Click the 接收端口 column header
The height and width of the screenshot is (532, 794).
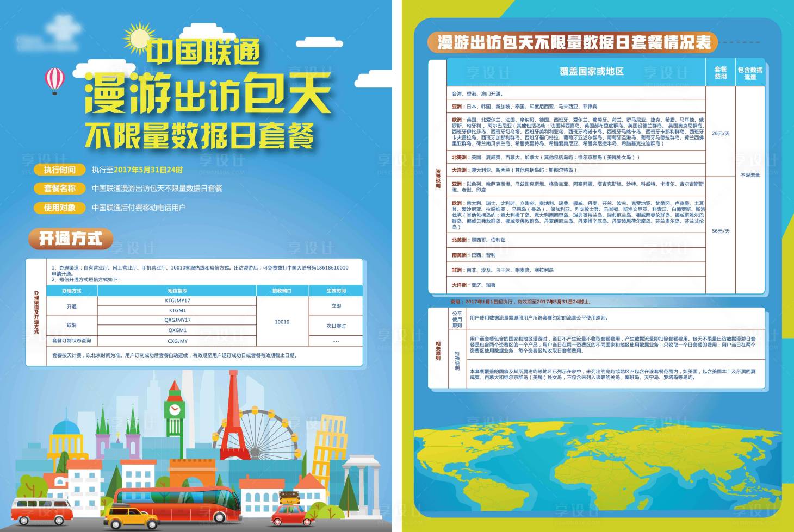pos(282,291)
